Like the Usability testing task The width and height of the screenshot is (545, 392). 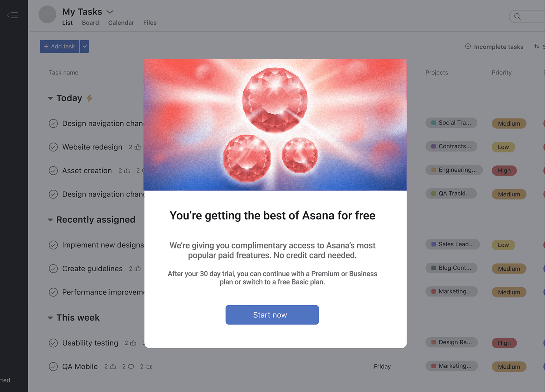(x=133, y=343)
